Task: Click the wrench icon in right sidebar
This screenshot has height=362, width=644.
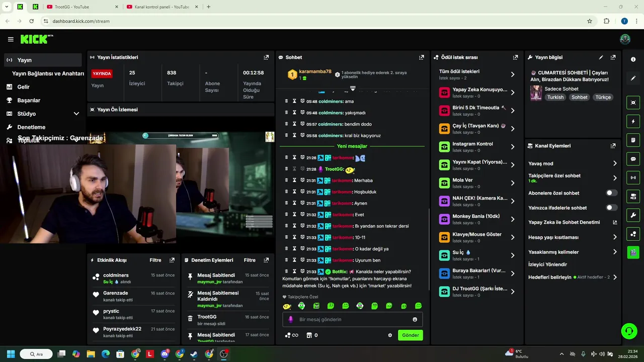Action: (633, 215)
